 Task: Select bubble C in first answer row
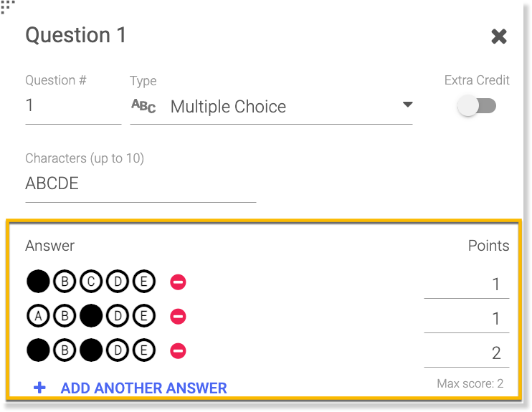click(x=91, y=282)
